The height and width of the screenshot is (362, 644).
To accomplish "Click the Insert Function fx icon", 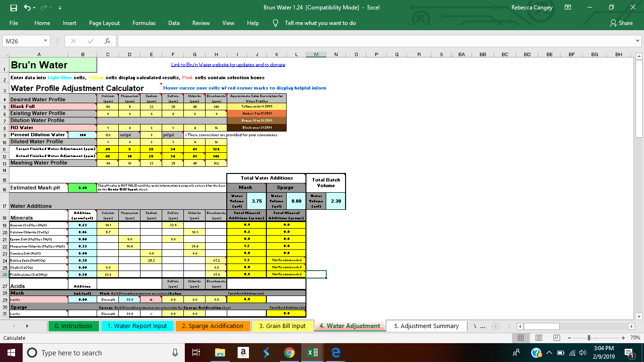I will (107, 41).
